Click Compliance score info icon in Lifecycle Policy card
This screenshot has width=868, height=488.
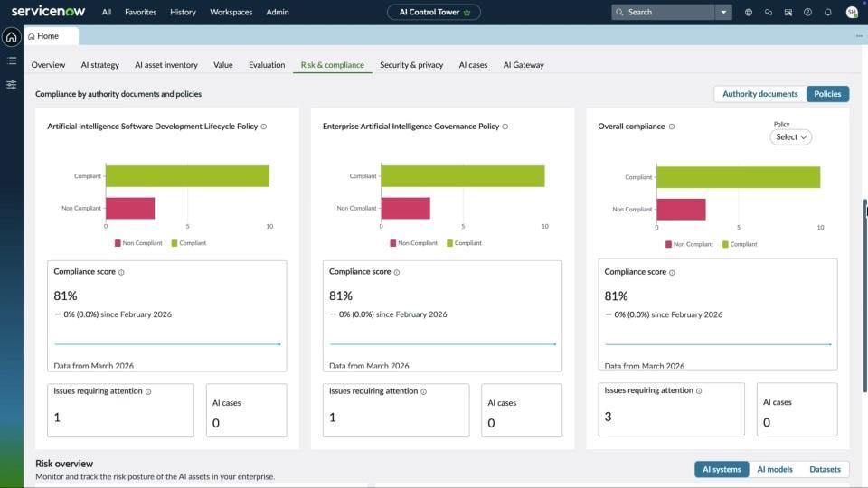121,272
